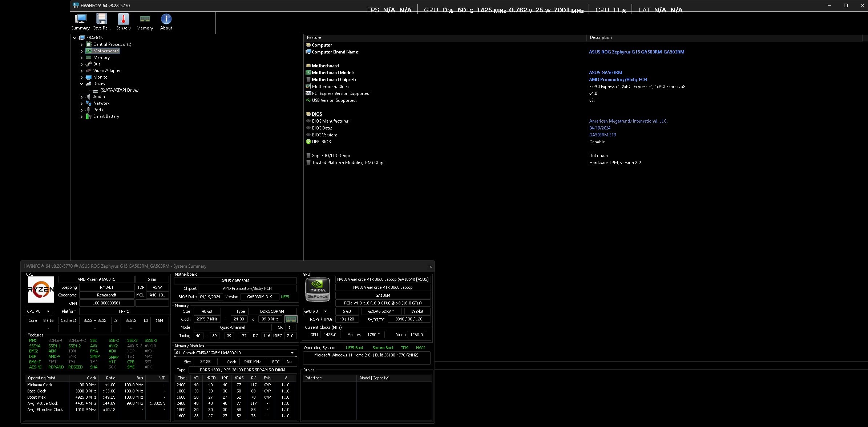Click the NVIDIA GeForce logo

click(318, 290)
